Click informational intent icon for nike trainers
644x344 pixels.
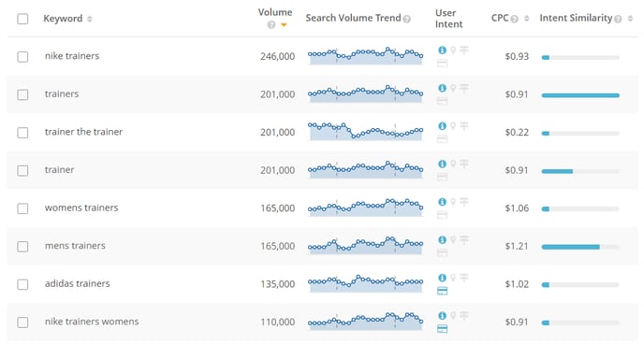coord(443,50)
